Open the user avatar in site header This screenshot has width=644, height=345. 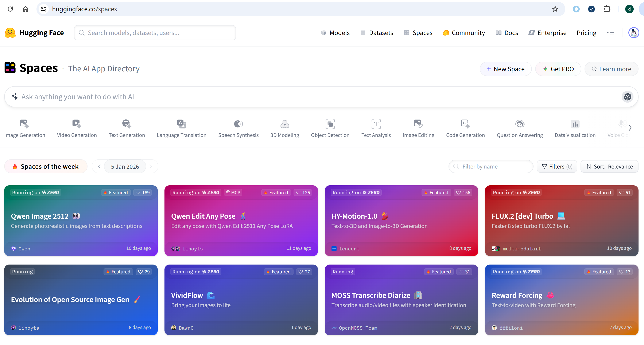pos(633,33)
